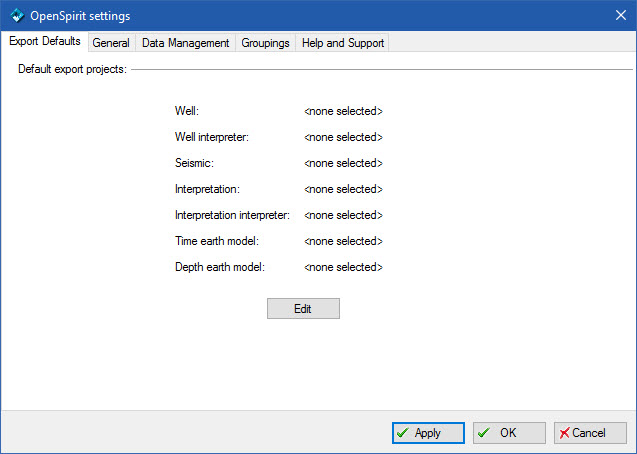The width and height of the screenshot is (637, 454).
Task: Click the 'Interpretation:' label
Action: (x=207, y=189)
